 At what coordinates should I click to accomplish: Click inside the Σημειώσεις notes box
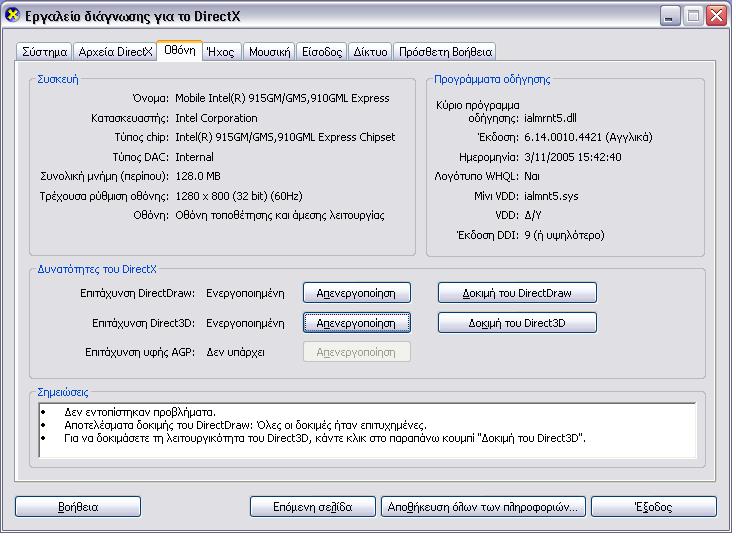point(368,430)
